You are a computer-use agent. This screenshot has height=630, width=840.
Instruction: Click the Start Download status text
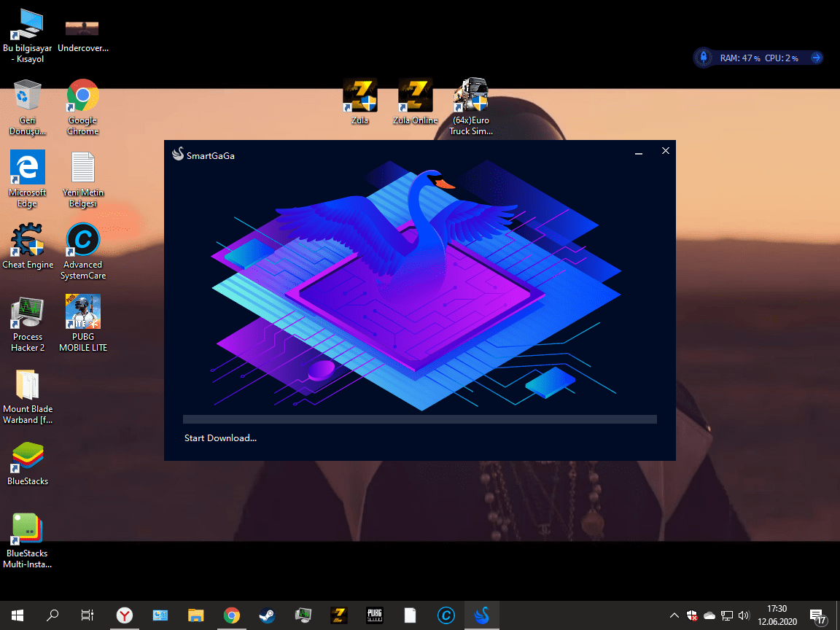(x=220, y=438)
